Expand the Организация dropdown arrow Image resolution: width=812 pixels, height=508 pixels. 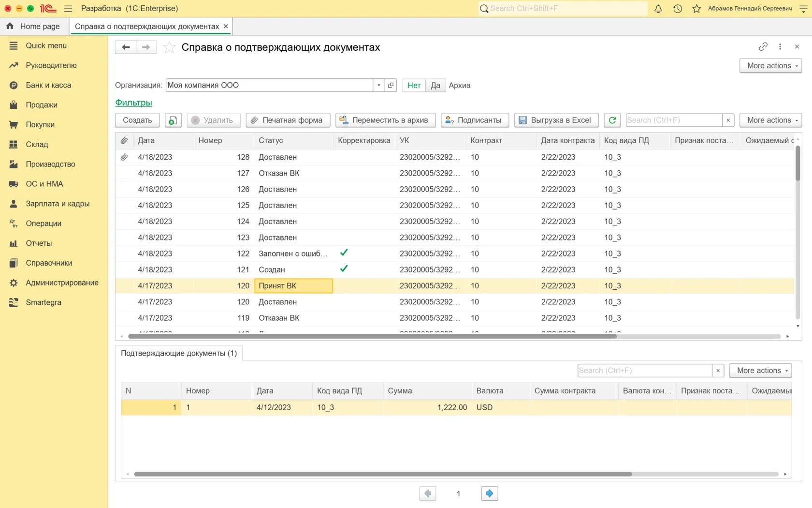point(379,85)
